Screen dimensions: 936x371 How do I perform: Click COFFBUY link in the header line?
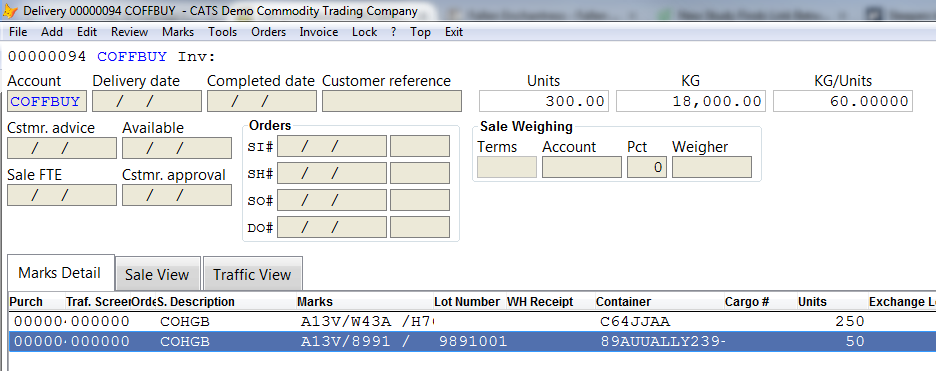[132, 57]
